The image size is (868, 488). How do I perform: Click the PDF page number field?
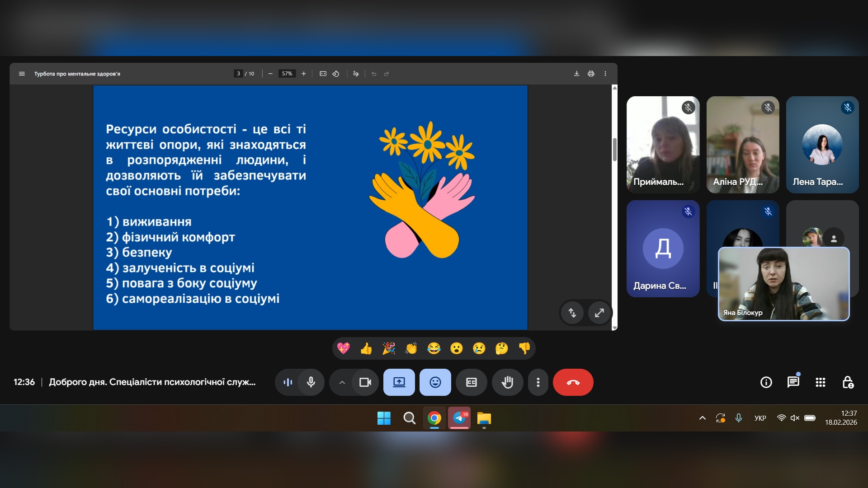pyautogui.click(x=238, y=74)
